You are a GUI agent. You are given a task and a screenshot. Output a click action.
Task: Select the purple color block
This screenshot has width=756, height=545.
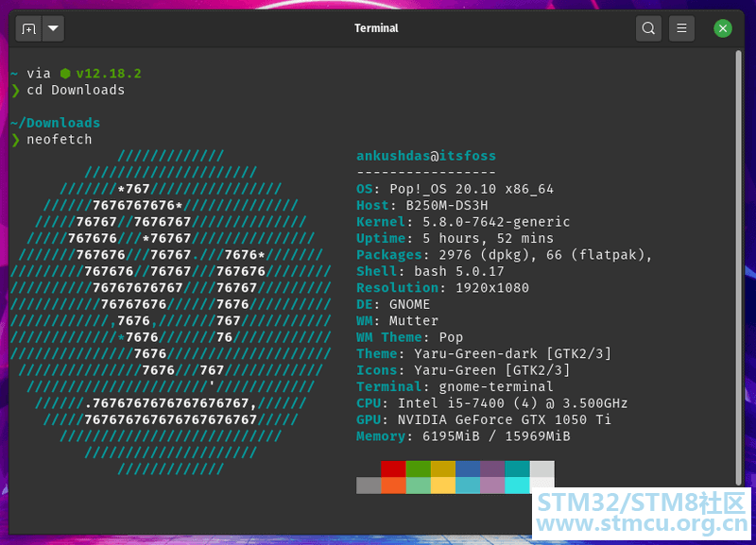492,469
